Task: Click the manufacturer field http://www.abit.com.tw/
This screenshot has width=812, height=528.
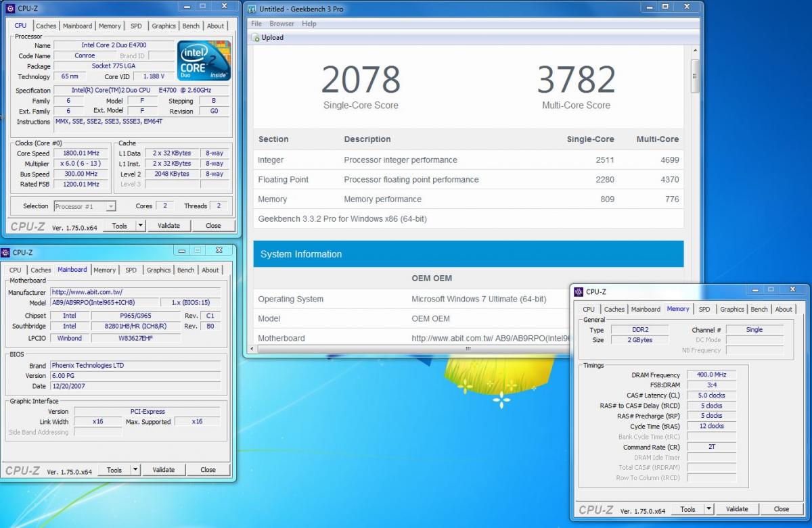Action: pyautogui.click(x=135, y=292)
